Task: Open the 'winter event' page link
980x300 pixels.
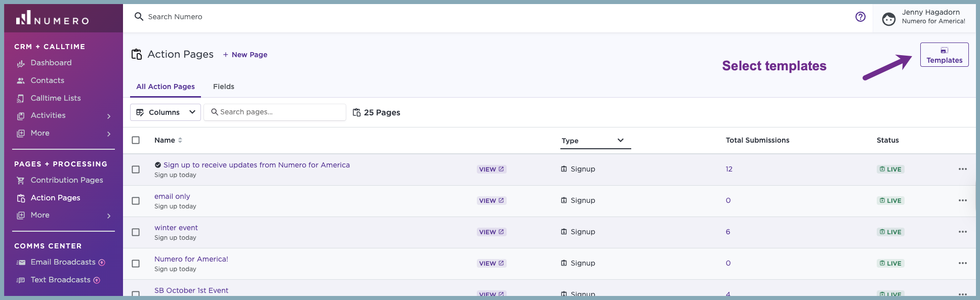Action: coord(176,228)
